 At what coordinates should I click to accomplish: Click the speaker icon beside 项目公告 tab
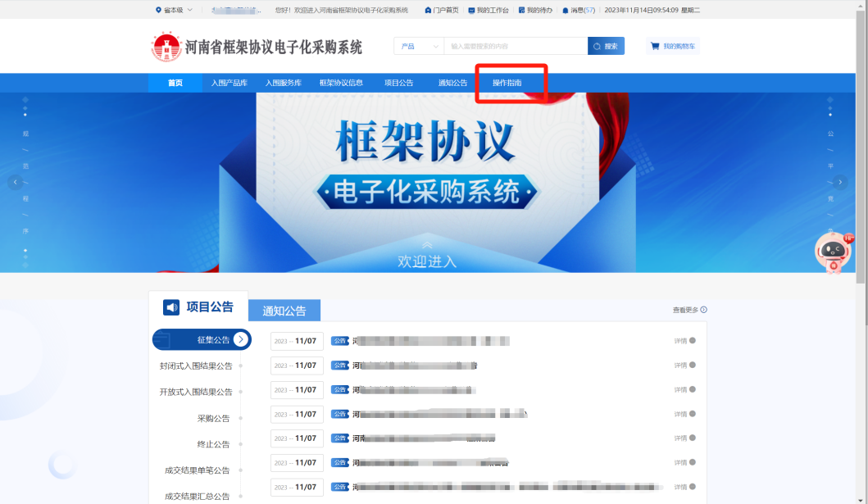(x=171, y=307)
